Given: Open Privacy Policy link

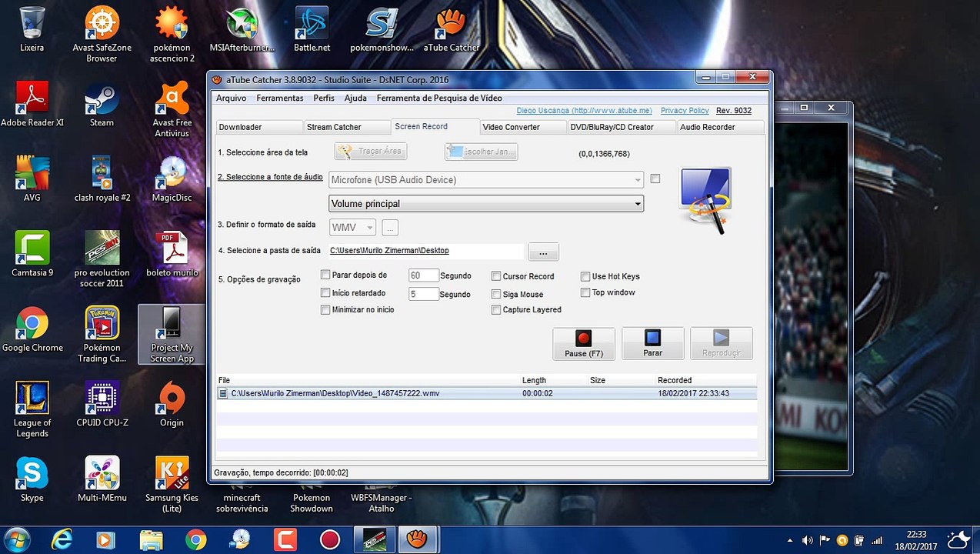Looking at the screenshot, I should pyautogui.click(x=685, y=111).
